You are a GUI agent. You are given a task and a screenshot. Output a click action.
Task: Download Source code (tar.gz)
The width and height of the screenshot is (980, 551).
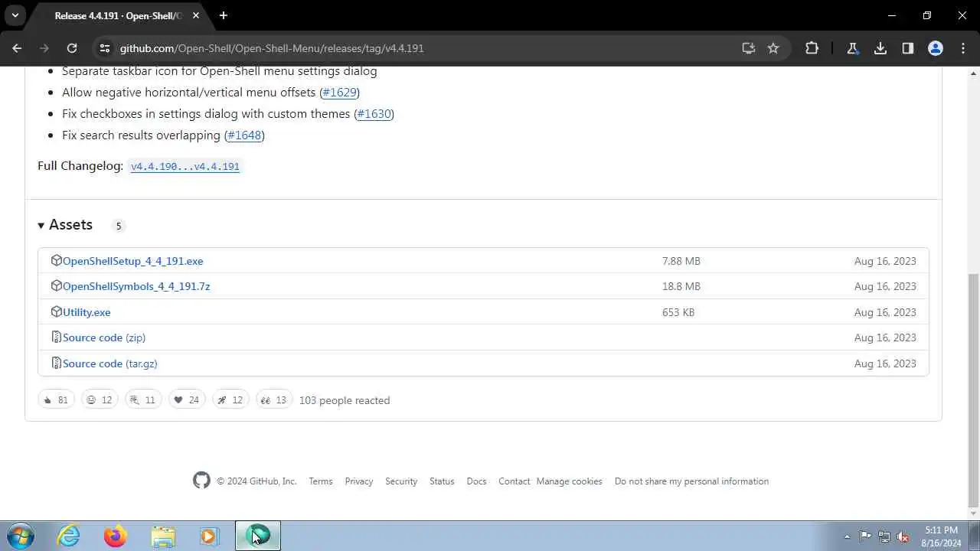click(x=110, y=364)
